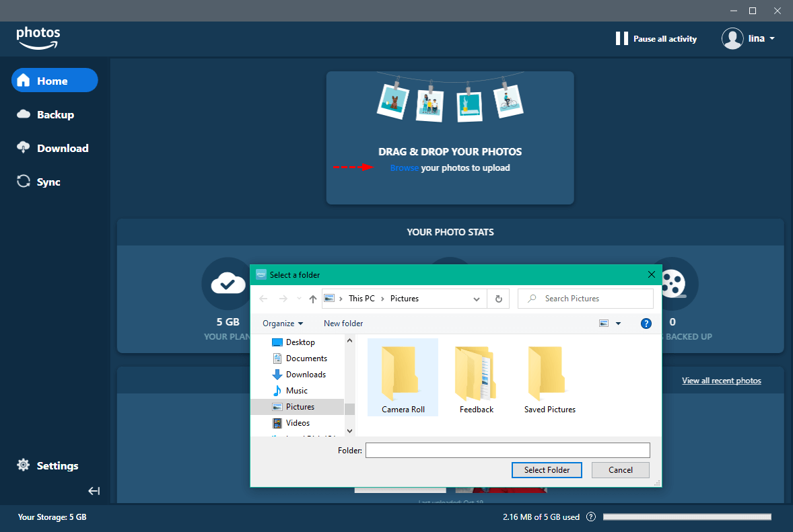Screen dimensions: 793x532
Task: Open the view options dropdown arrow
Action: [618, 324]
